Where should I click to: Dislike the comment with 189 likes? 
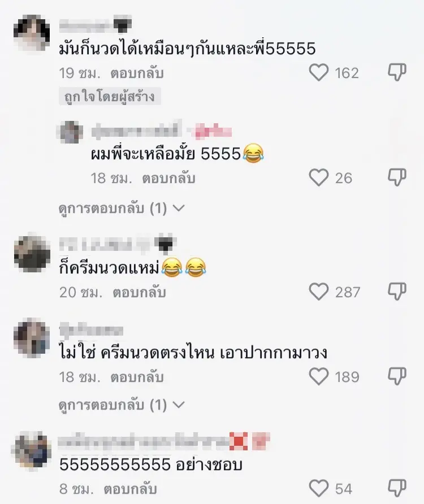tap(397, 376)
